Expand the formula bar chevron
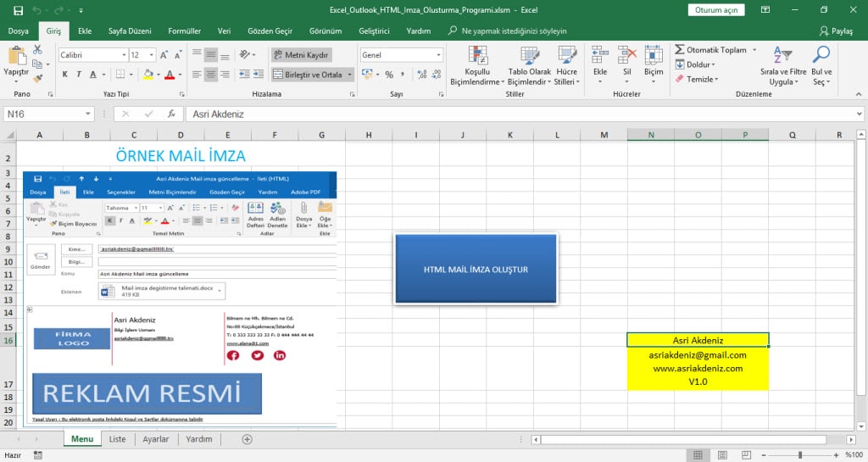Image resolution: width=868 pixels, height=462 pixels. click(x=860, y=114)
